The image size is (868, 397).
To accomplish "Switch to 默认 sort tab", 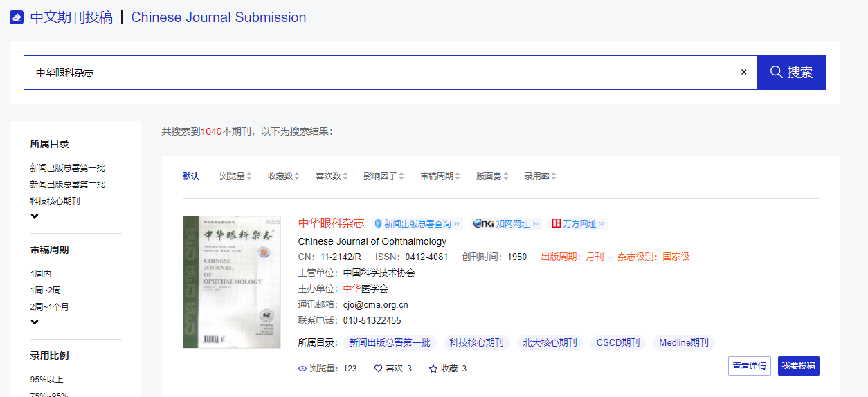I will 190,176.
